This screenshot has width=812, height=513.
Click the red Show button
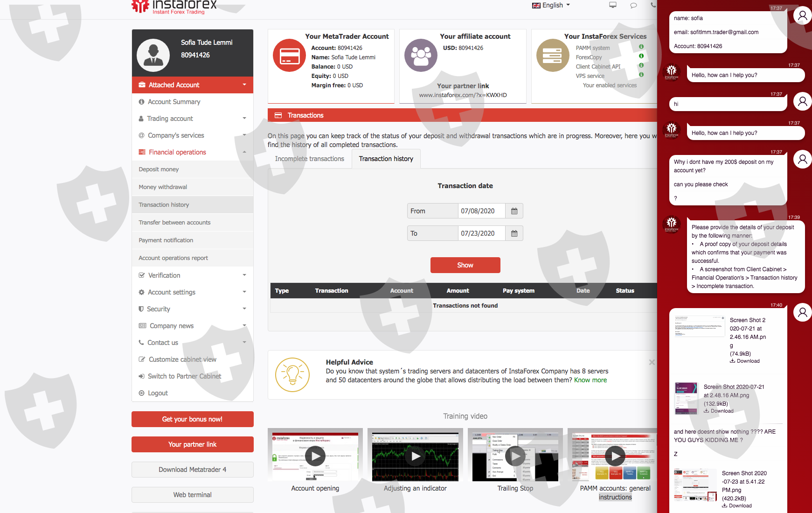[x=465, y=265]
